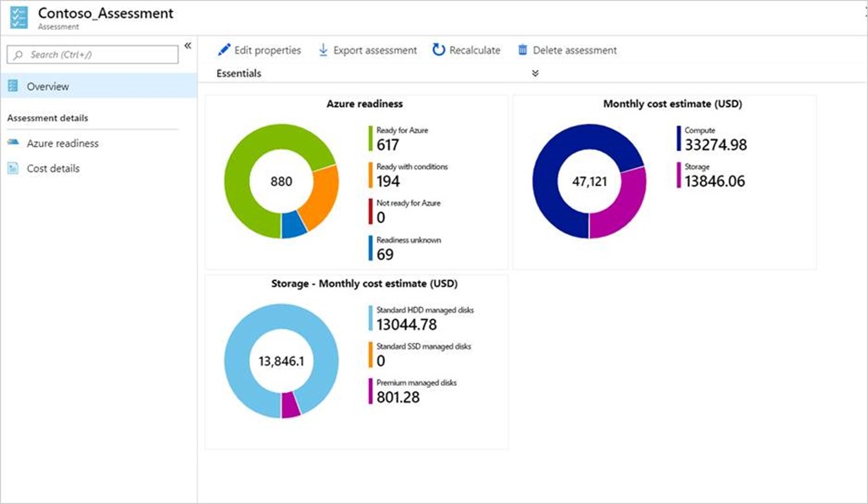Click the Edit properties pencil icon
Viewport: 868px width, 504px height.
[224, 50]
